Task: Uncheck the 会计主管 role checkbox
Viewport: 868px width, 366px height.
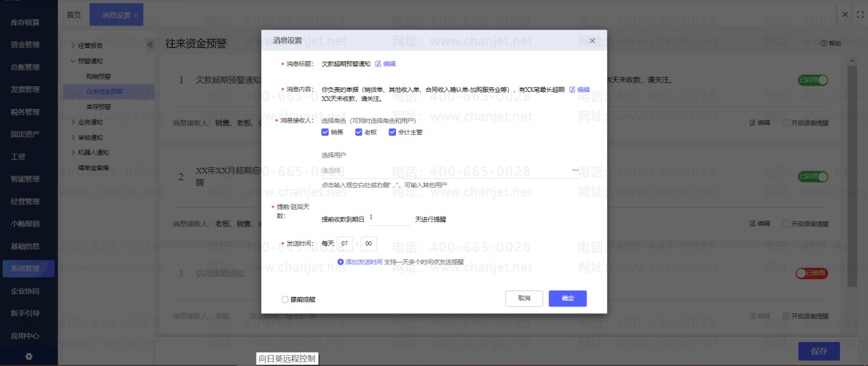Action: tap(393, 132)
